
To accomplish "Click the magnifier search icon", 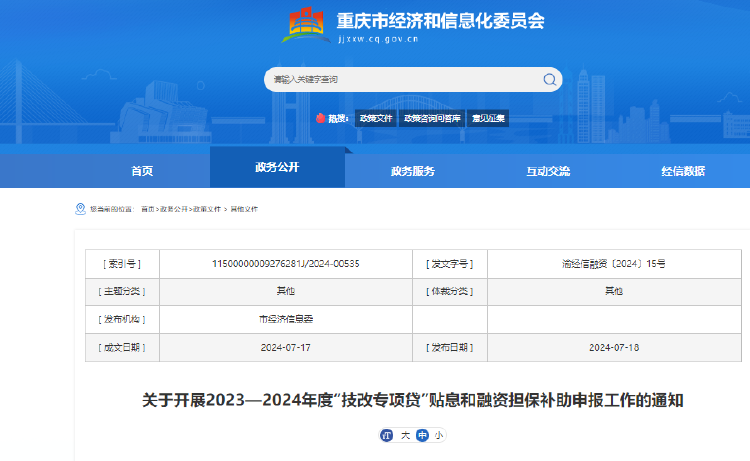I will pyautogui.click(x=550, y=79).
